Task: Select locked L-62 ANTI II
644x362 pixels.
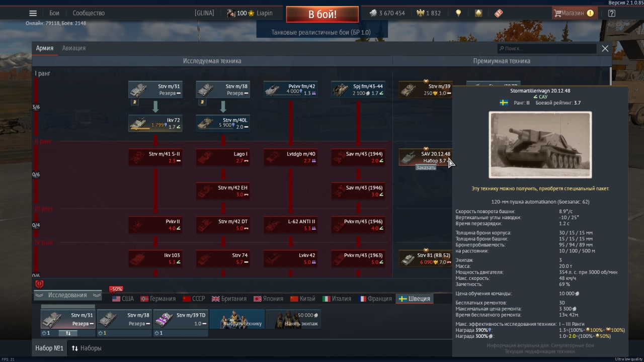Action: click(291, 225)
